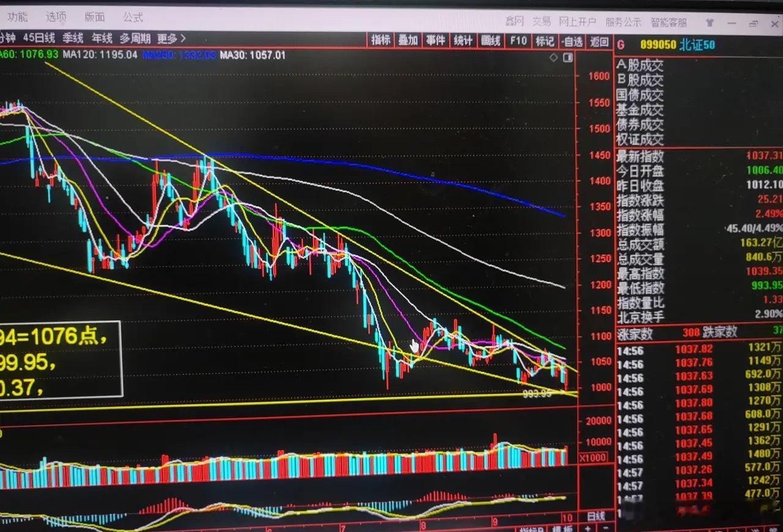Click the 指标 toolbar button
The image size is (783, 532).
(x=380, y=40)
